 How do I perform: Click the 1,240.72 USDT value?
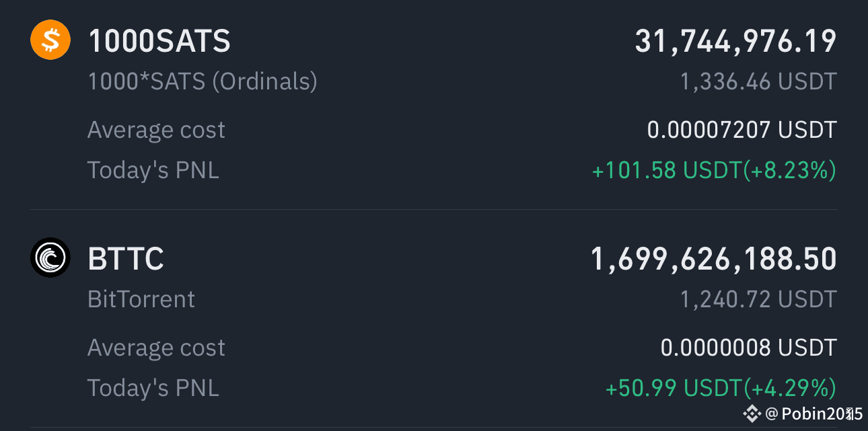[758, 300]
